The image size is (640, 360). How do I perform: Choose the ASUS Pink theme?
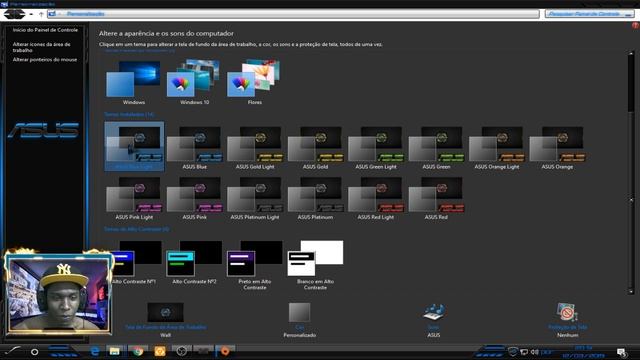point(194,198)
